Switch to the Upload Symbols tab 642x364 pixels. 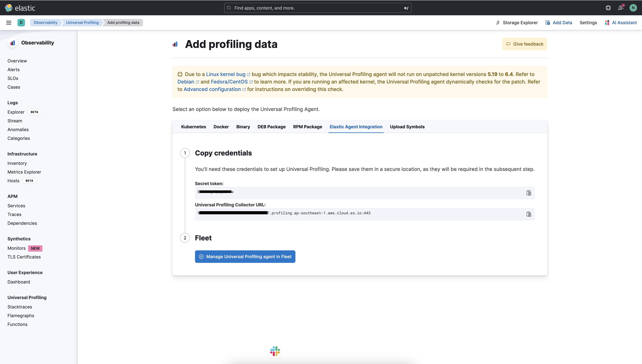click(407, 127)
